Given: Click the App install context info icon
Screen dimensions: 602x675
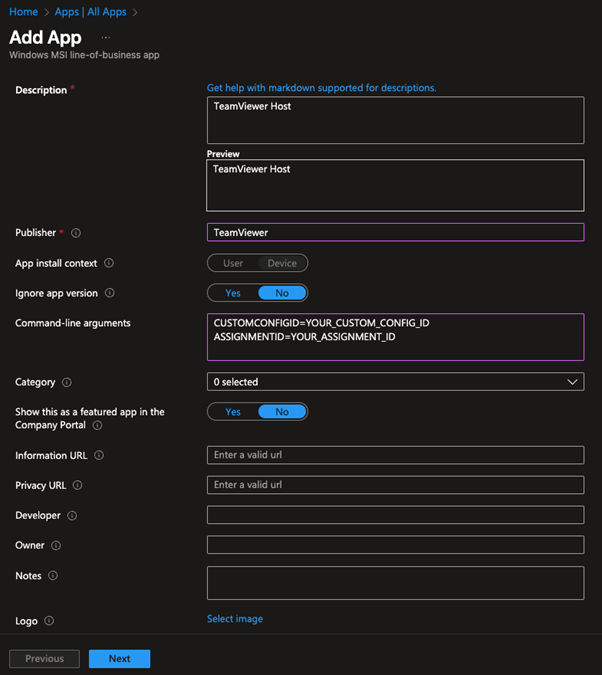Looking at the screenshot, I should [x=109, y=263].
